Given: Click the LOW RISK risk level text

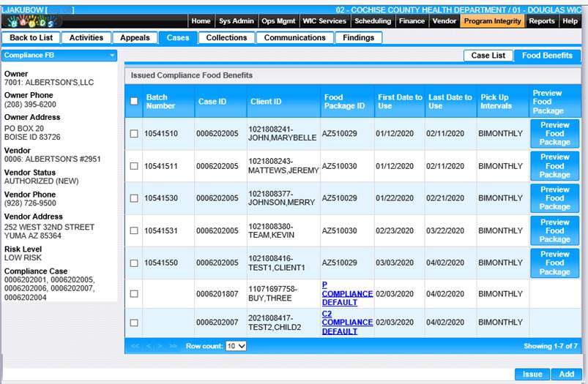Looking at the screenshot, I should [23, 257].
